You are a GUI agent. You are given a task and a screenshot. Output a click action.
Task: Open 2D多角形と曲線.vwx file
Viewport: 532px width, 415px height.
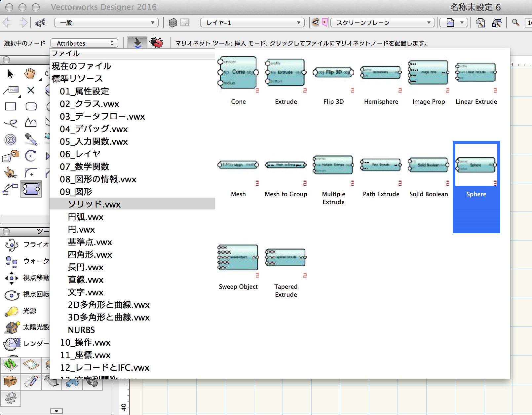click(x=109, y=305)
